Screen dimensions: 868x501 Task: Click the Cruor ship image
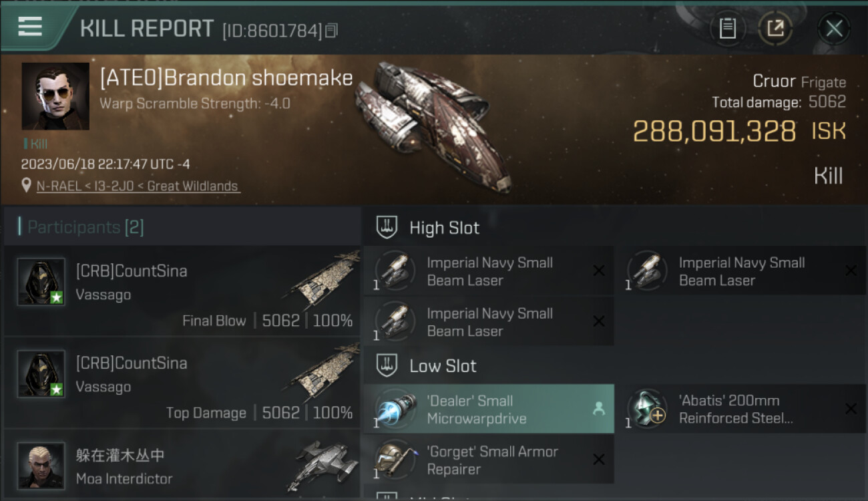pyautogui.click(x=435, y=126)
